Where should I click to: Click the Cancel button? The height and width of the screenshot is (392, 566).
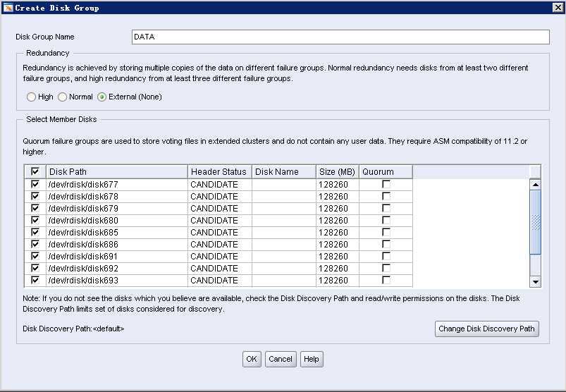point(281,359)
